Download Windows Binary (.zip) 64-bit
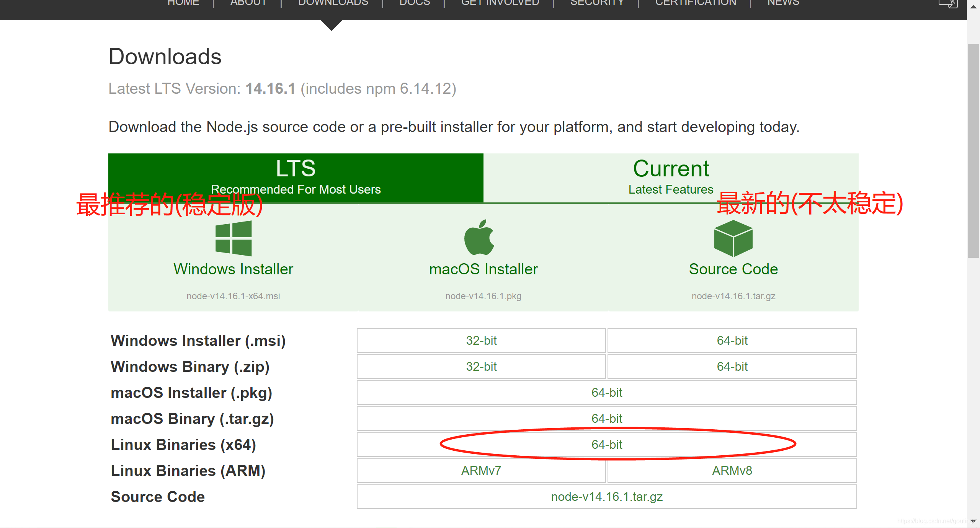980x528 pixels. [732, 367]
